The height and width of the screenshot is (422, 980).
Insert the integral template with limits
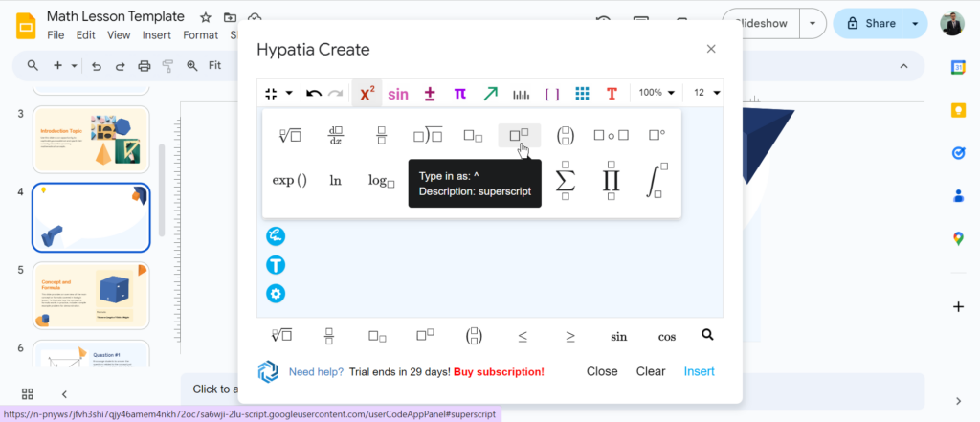656,180
